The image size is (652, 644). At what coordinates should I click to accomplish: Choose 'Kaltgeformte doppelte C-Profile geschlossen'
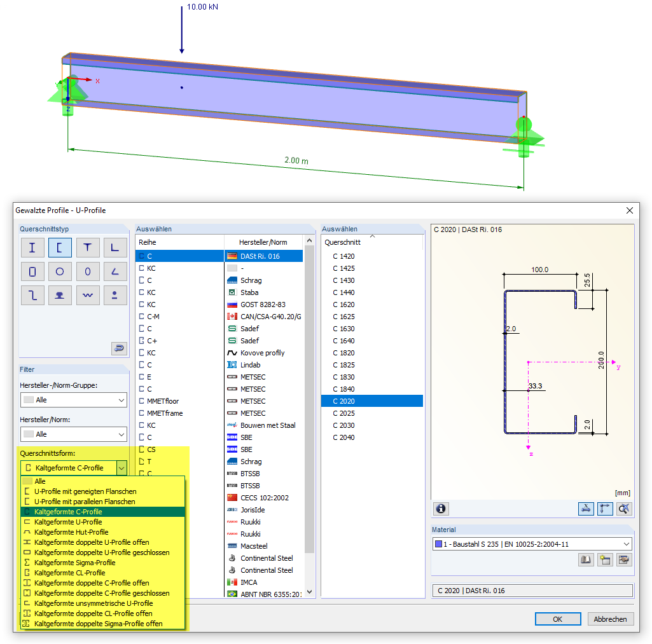coord(102,593)
